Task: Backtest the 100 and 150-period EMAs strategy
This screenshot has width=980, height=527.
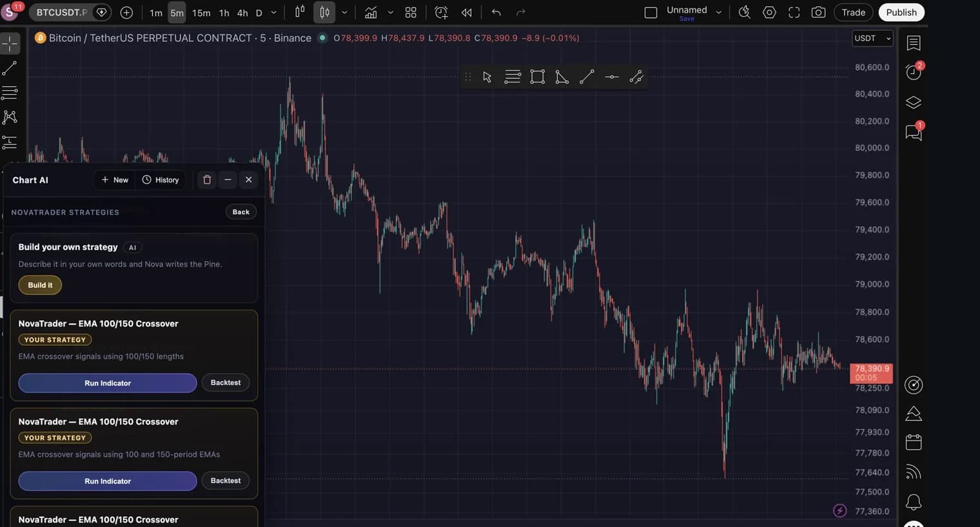Action: pyautogui.click(x=226, y=481)
